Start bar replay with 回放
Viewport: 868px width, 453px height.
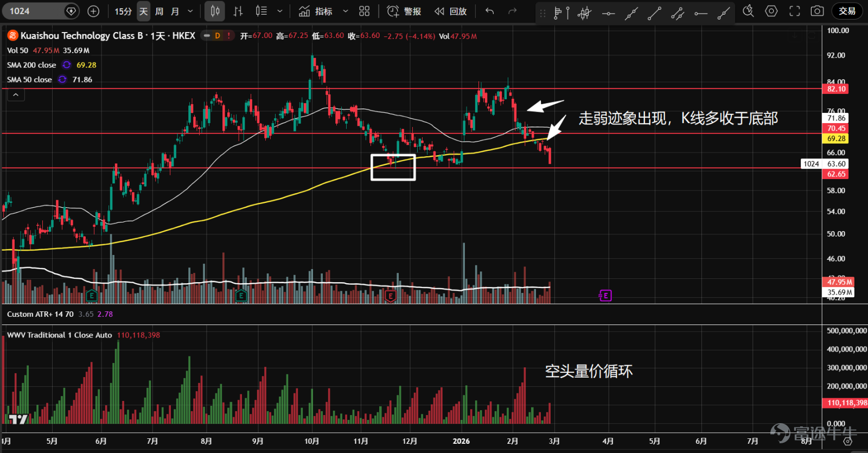(x=451, y=11)
